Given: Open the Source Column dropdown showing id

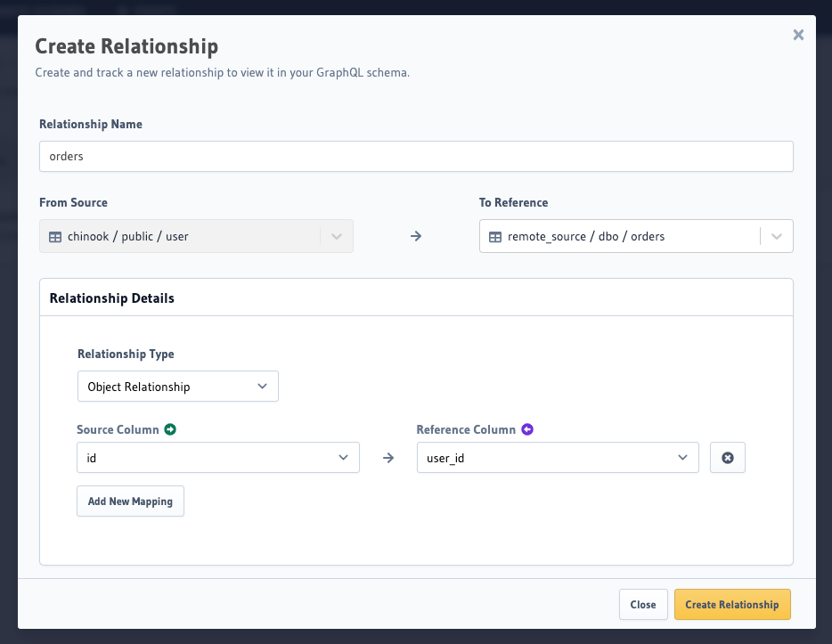Looking at the screenshot, I should tap(218, 457).
